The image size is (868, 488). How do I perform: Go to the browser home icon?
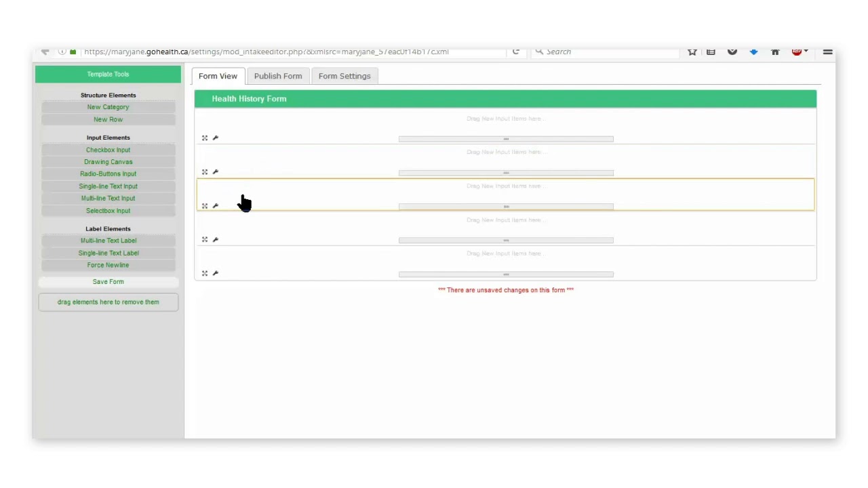tap(775, 52)
